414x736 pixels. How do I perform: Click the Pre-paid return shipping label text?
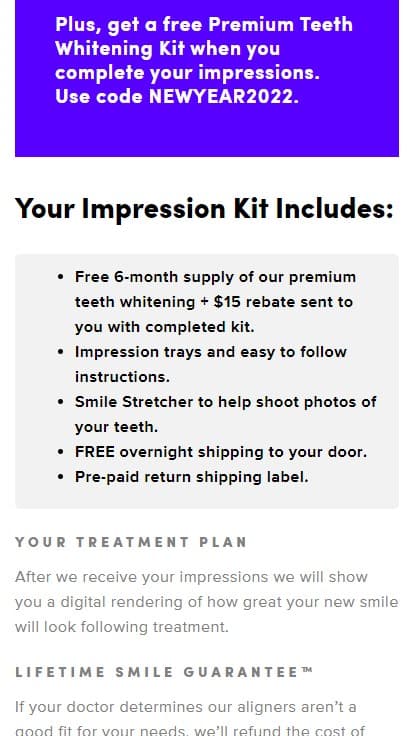tap(192, 477)
